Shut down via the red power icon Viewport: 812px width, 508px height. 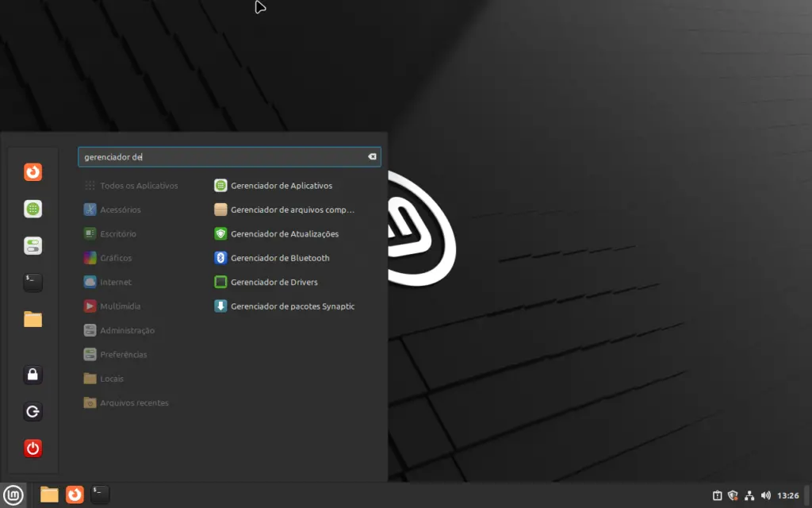[x=33, y=448]
